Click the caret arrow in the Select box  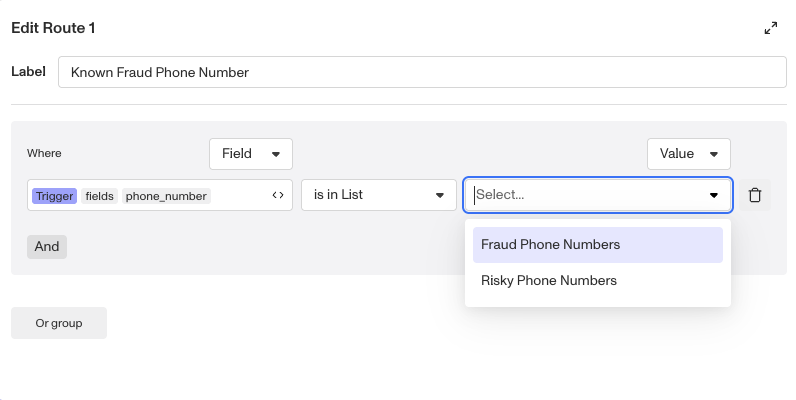click(714, 196)
